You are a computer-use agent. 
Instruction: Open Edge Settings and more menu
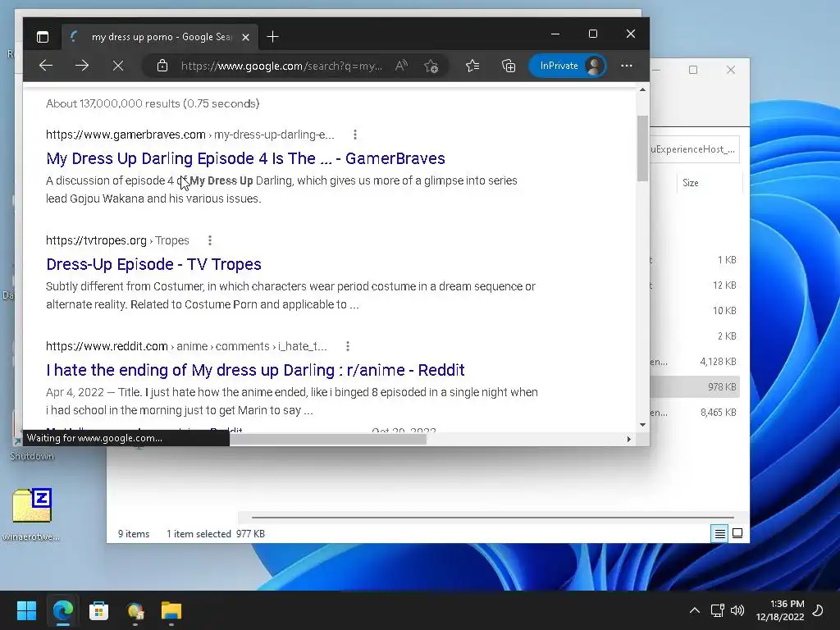(626, 66)
